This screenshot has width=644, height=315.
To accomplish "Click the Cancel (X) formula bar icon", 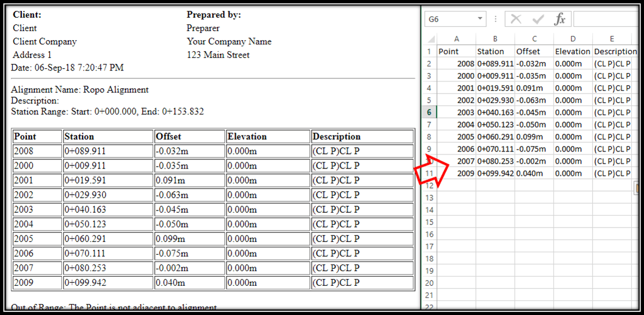I will [x=516, y=19].
